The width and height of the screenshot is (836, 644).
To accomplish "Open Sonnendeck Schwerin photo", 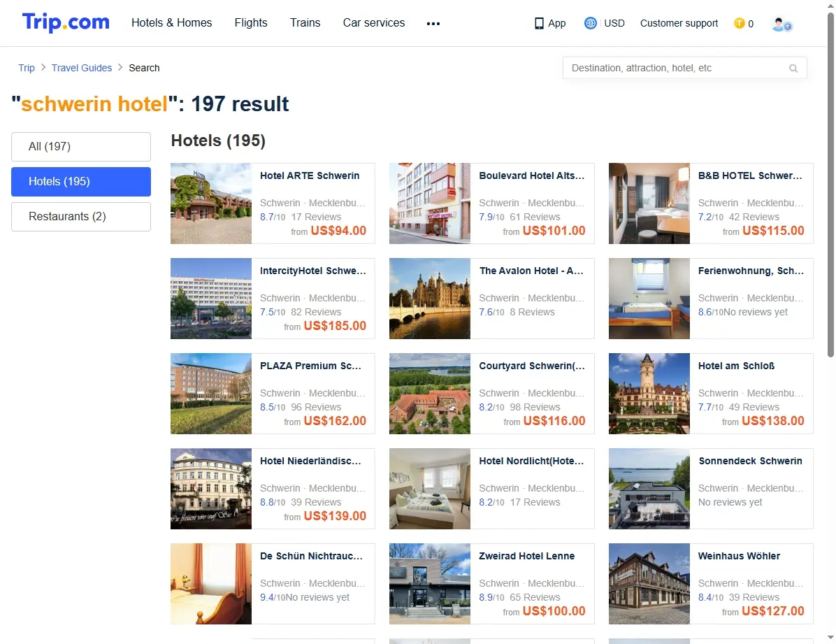I will pyautogui.click(x=649, y=489).
